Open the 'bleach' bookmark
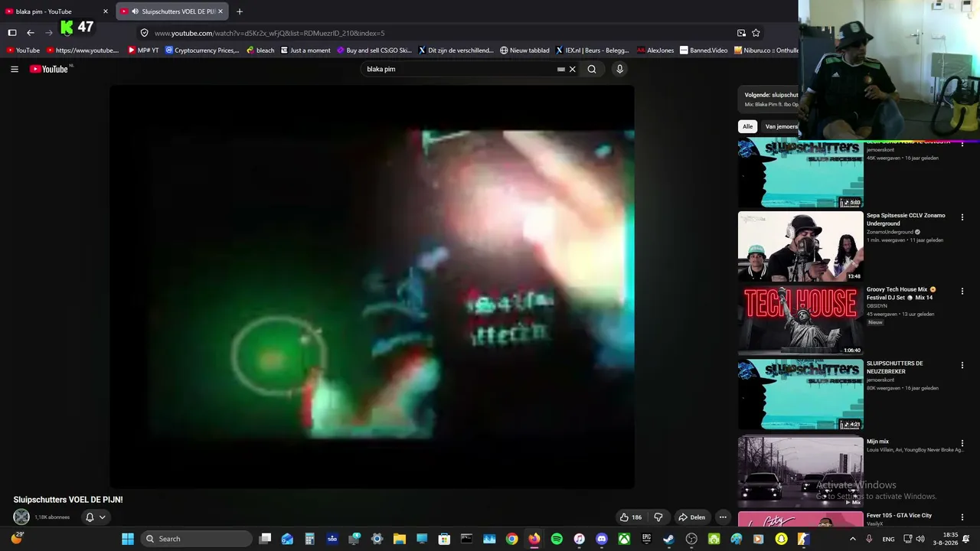The width and height of the screenshot is (980, 551). [x=260, y=51]
